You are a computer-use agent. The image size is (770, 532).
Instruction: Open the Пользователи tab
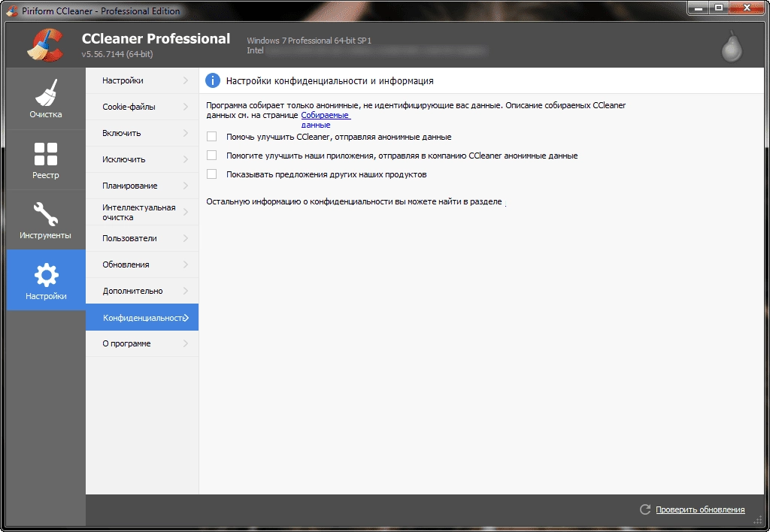coord(142,238)
